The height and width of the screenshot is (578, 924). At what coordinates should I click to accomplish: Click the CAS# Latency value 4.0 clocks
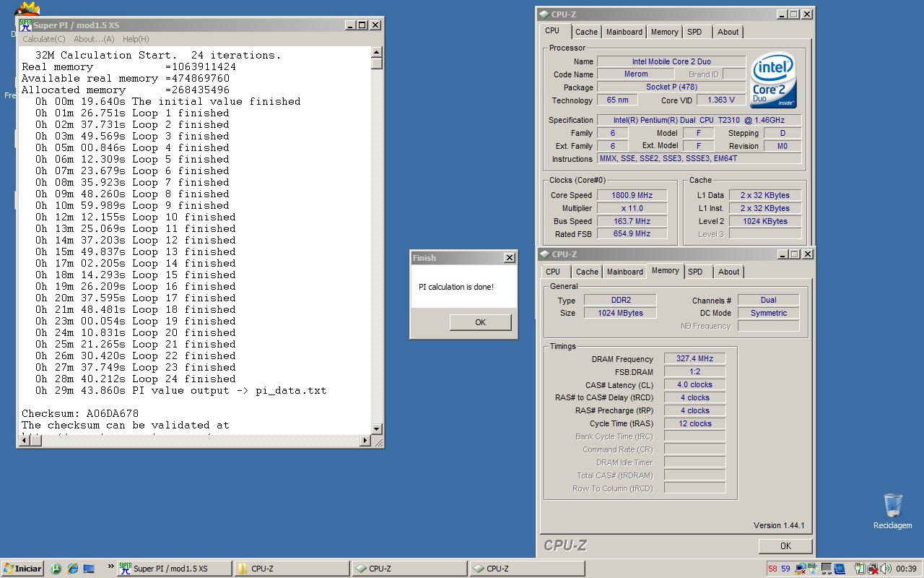[x=694, y=384]
